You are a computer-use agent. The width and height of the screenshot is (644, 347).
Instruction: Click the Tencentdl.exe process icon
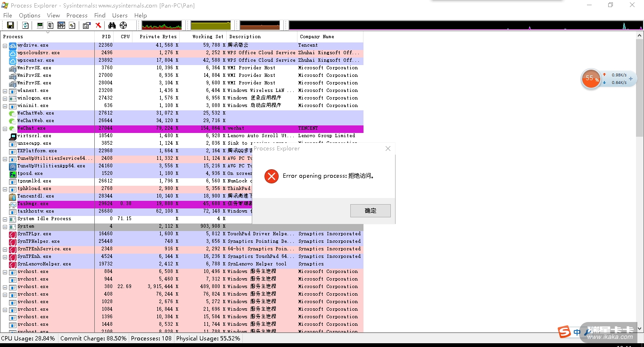click(x=13, y=196)
